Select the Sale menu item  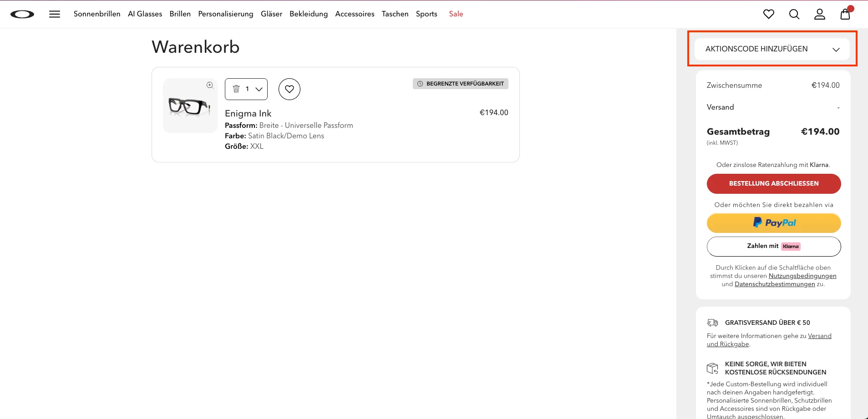(x=456, y=14)
